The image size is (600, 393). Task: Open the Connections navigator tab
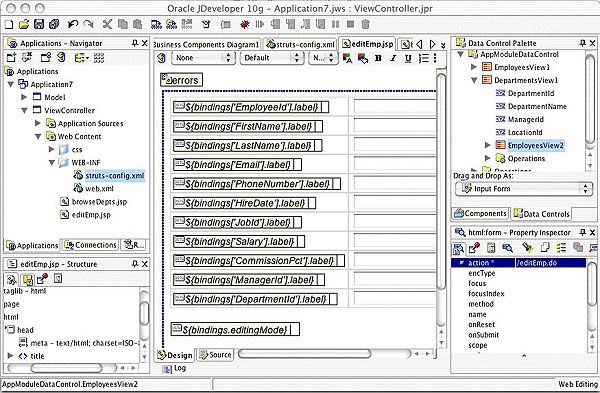(90, 245)
